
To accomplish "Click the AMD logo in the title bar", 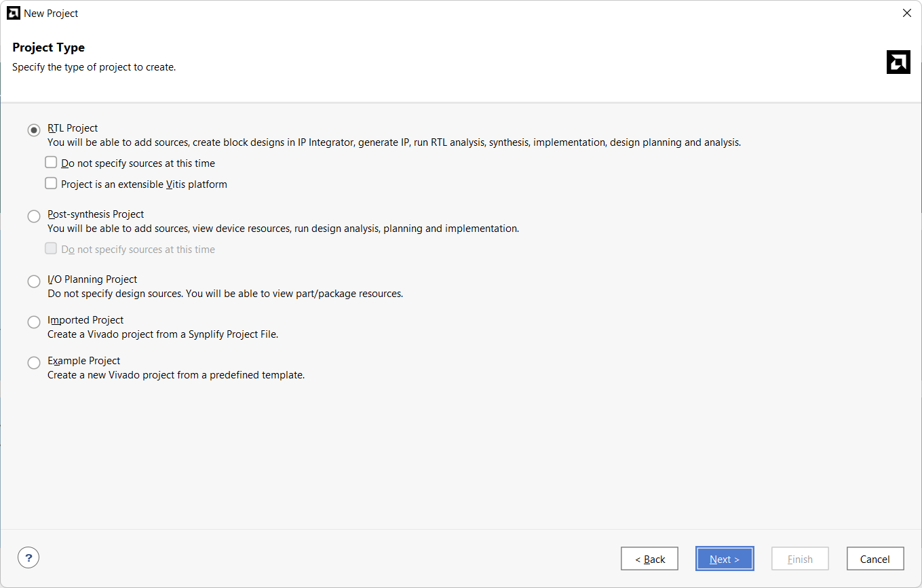I will [x=13, y=13].
